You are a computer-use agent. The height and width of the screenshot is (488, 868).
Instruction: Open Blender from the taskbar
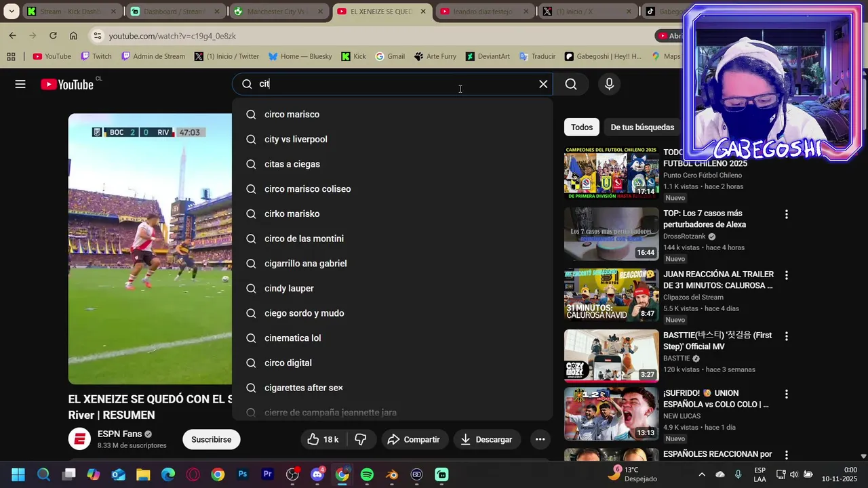click(x=392, y=474)
